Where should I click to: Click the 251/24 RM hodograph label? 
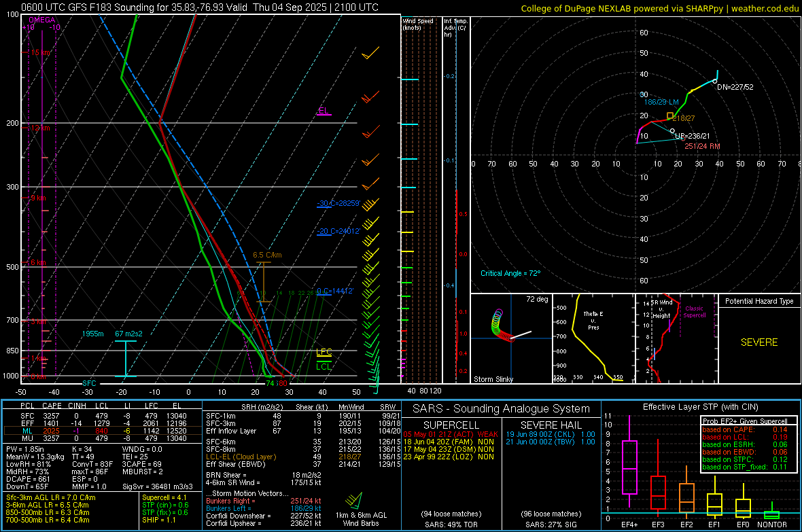click(702, 146)
